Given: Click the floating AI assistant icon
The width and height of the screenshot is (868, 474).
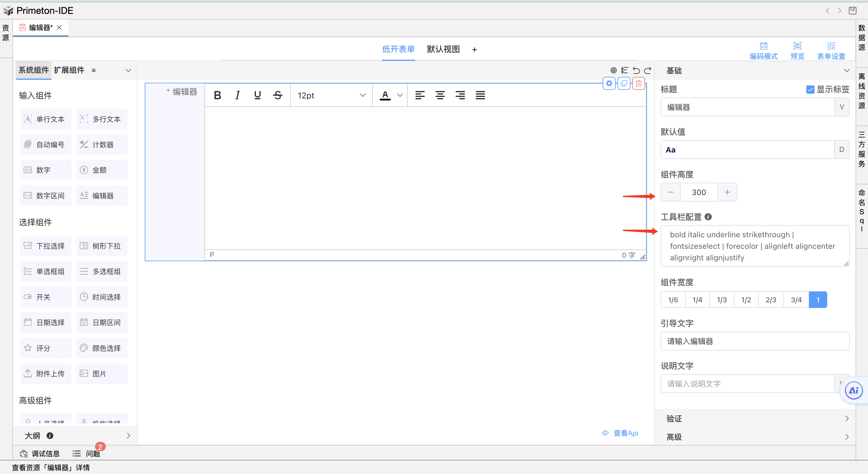Looking at the screenshot, I should tap(854, 390).
